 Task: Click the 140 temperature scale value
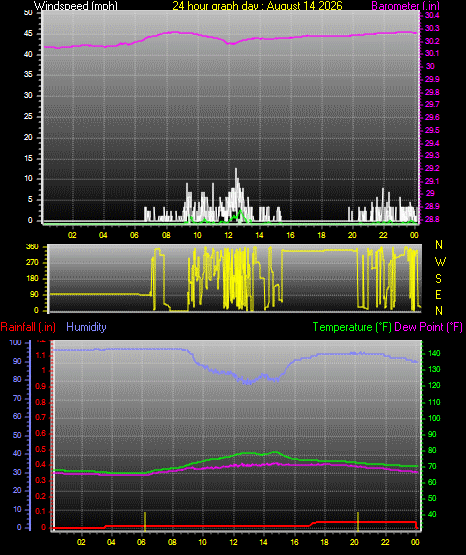(434, 353)
